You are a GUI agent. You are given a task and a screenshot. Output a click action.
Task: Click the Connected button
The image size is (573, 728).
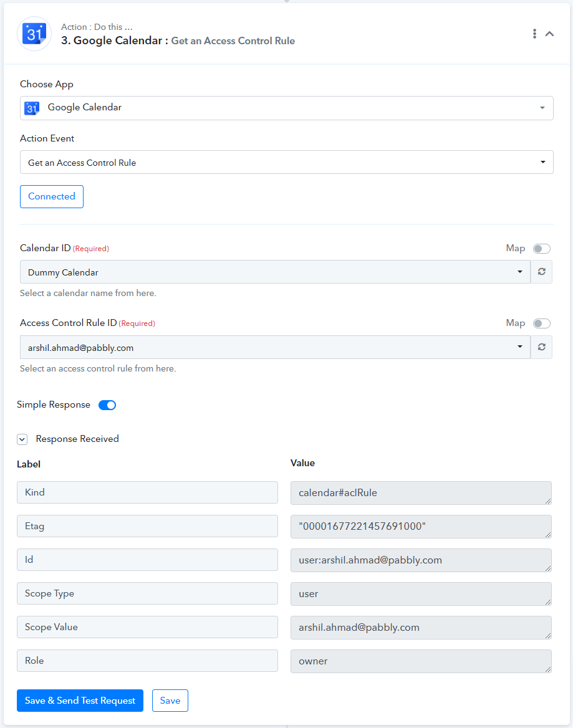click(52, 196)
